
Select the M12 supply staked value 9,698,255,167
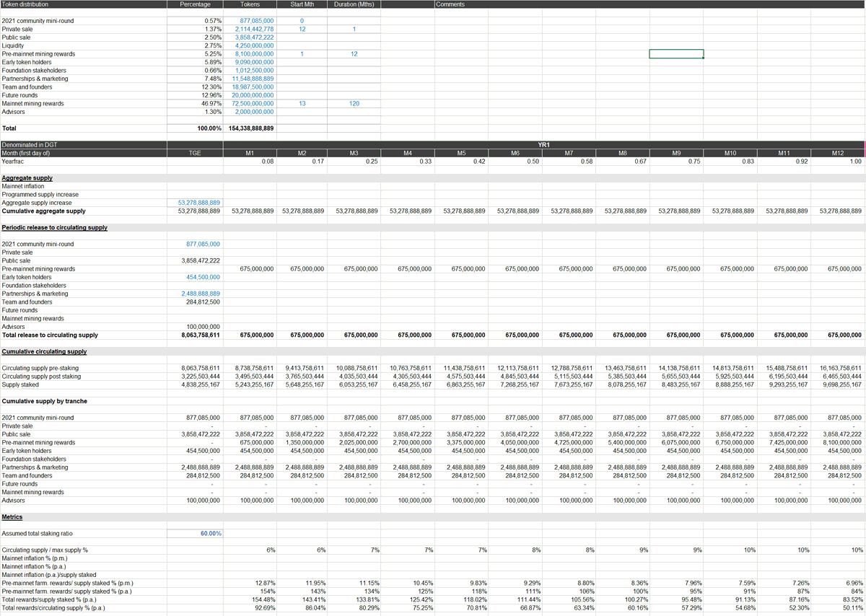click(839, 385)
